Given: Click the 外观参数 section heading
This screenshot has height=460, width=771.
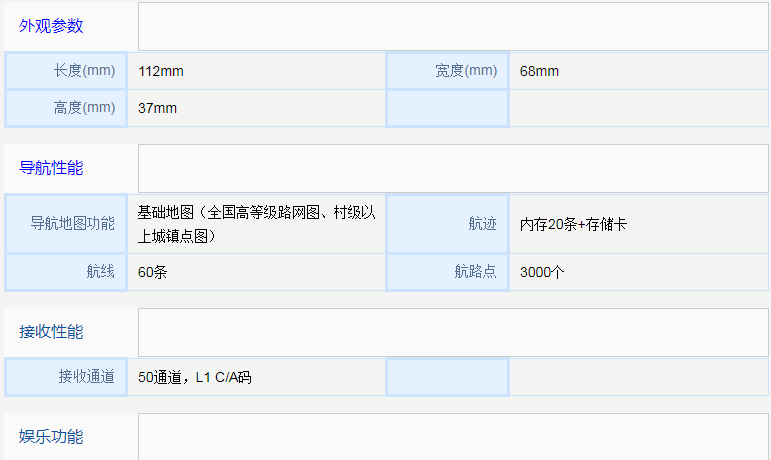Looking at the screenshot, I should [x=51, y=26].
